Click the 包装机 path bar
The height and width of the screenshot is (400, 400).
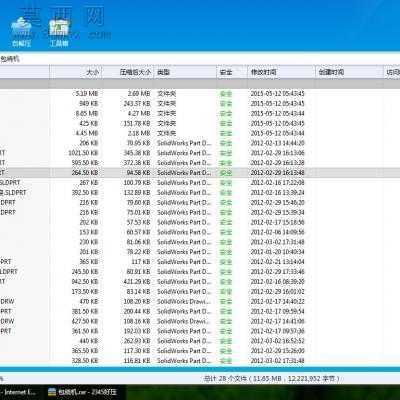[200, 59]
